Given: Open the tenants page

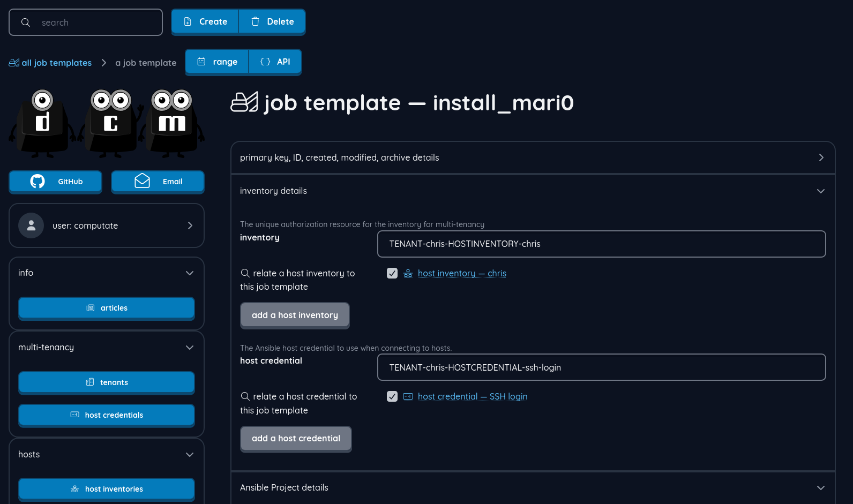Looking at the screenshot, I should pyautogui.click(x=107, y=382).
